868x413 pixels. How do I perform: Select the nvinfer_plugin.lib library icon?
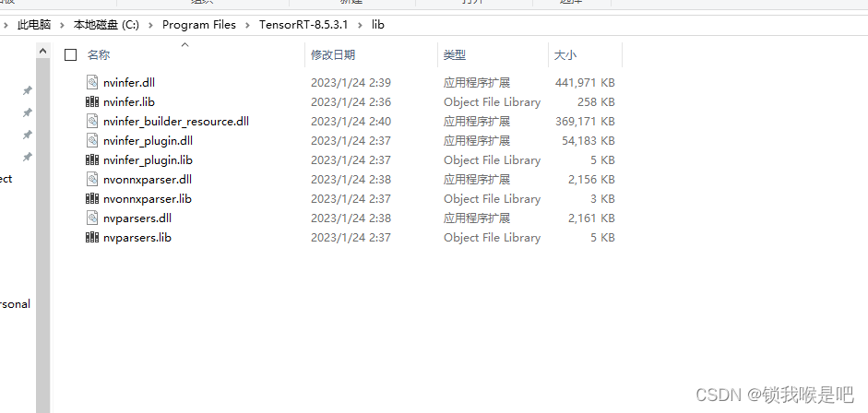click(x=92, y=159)
